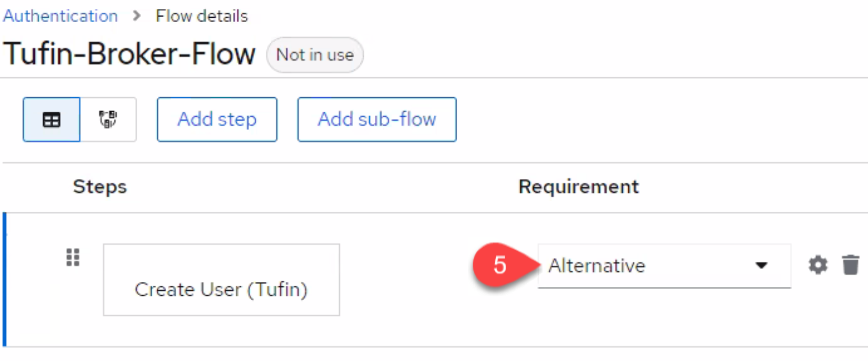Click the Add step button
868x361 pixels.
[x=216, y=119]
